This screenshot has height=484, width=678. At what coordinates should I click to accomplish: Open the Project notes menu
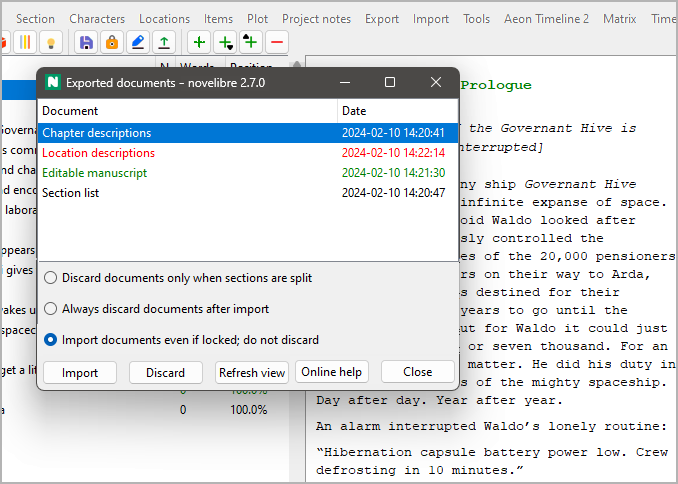click(x=317, y=19)
